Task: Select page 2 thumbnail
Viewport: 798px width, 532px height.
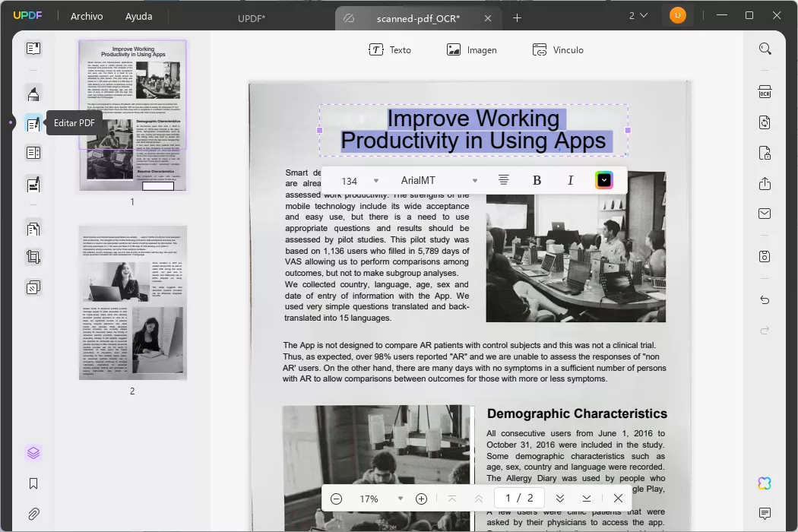Action: tap(132, 303)
